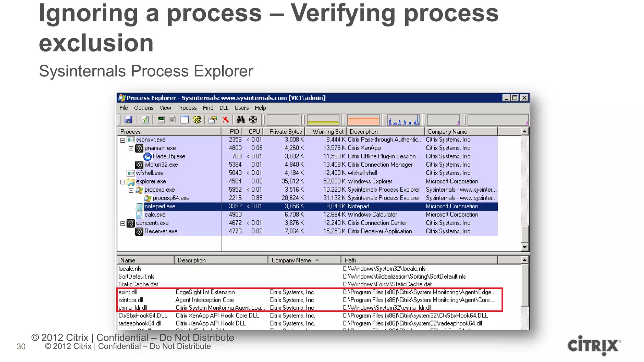Open the Help menu

coord(260,108)
